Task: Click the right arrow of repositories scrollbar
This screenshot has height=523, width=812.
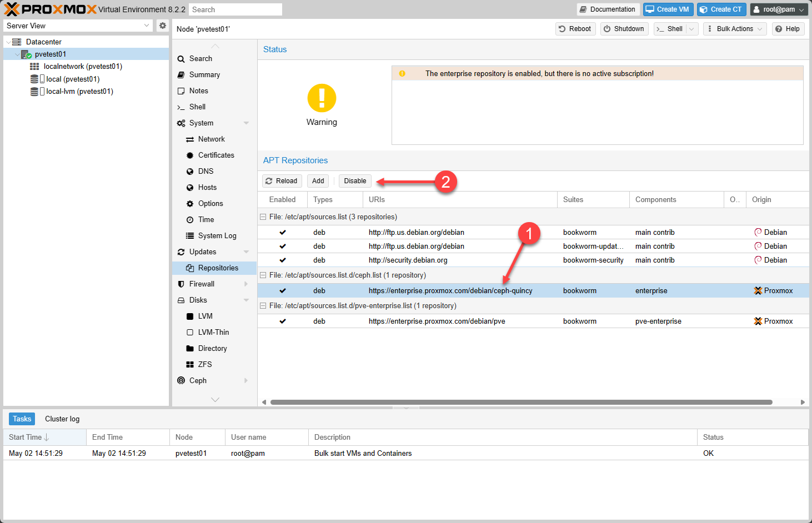Action: [x=803, y=402]
